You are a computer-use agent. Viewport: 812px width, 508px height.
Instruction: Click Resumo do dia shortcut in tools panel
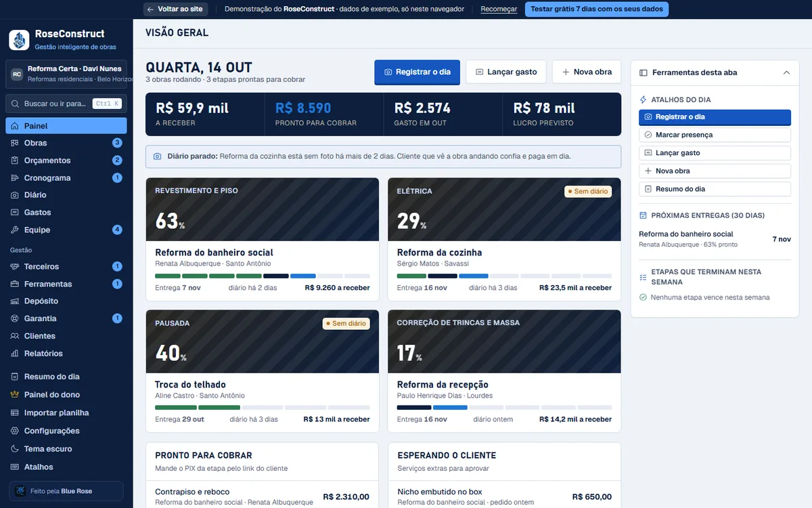(x=715, y=189)
